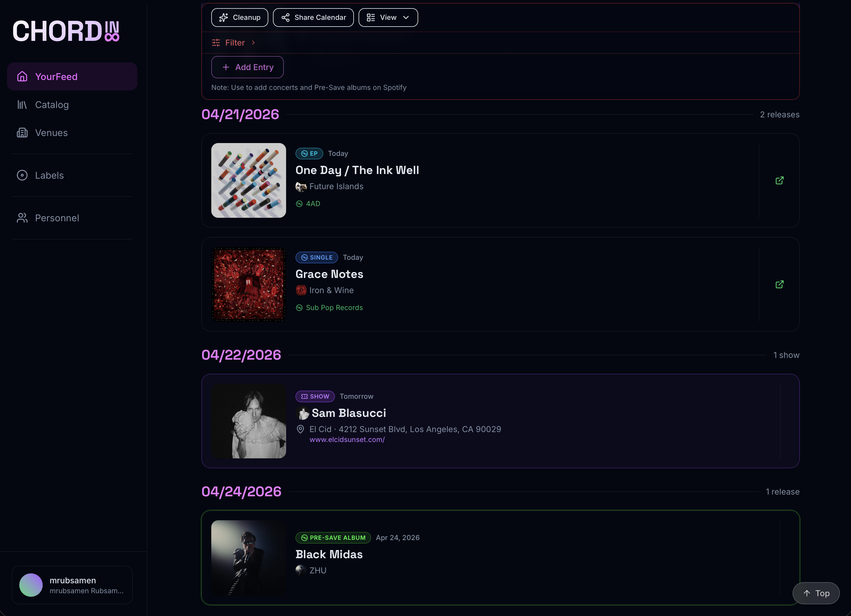Click the Add Entry button
Screen dimensions: 851x616
point(248,67)
